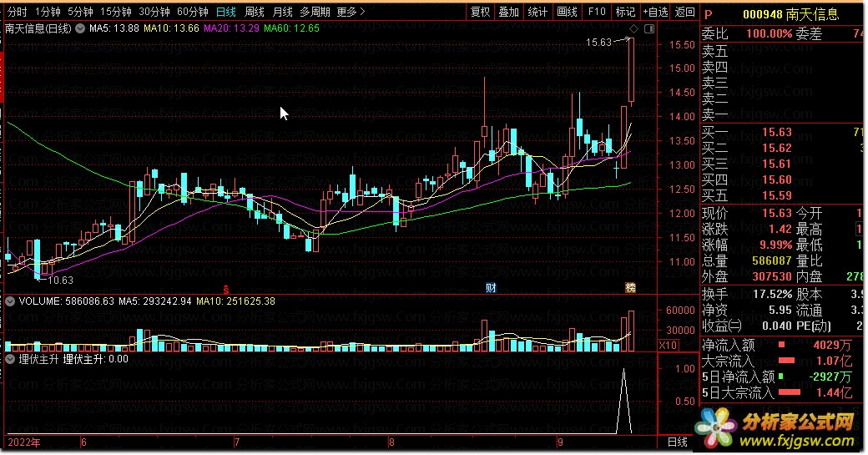Screen dimensions: 868x455
Task: Switch to the 分时 intraday view
Action: [18, 12]
